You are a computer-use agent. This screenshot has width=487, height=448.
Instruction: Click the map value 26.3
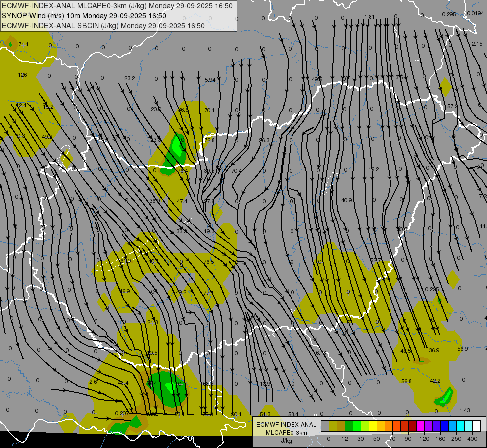tap(264, 140)
